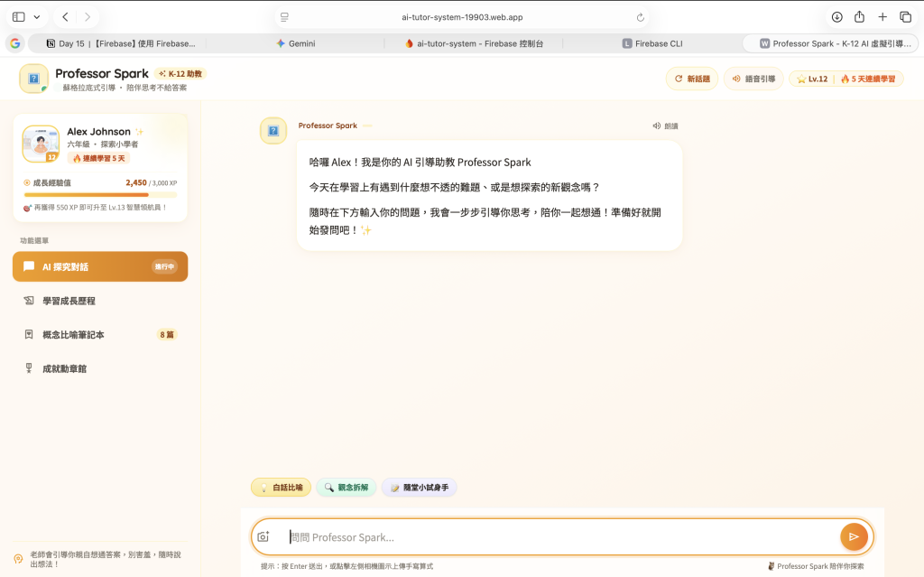The height and width of the screenshot is (577, 924).
Task: Go back with the browser back arrow
Action: [65, 17]
